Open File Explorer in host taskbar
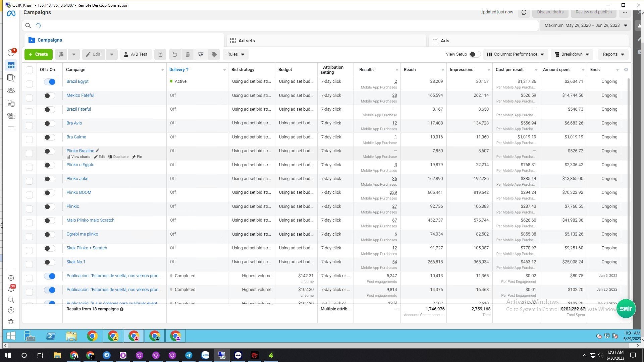The width and height of the screenshot is (644, 362). pos(57,355)
